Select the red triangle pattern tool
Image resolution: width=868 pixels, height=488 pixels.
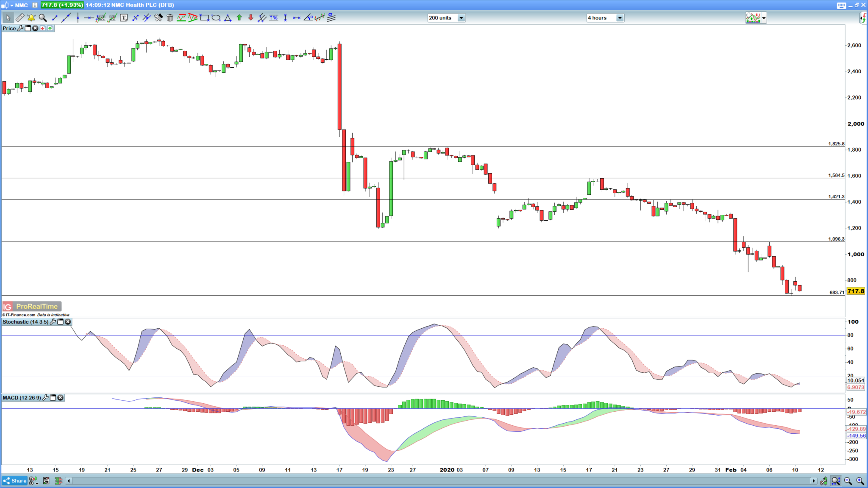click(x=193, y=18)
